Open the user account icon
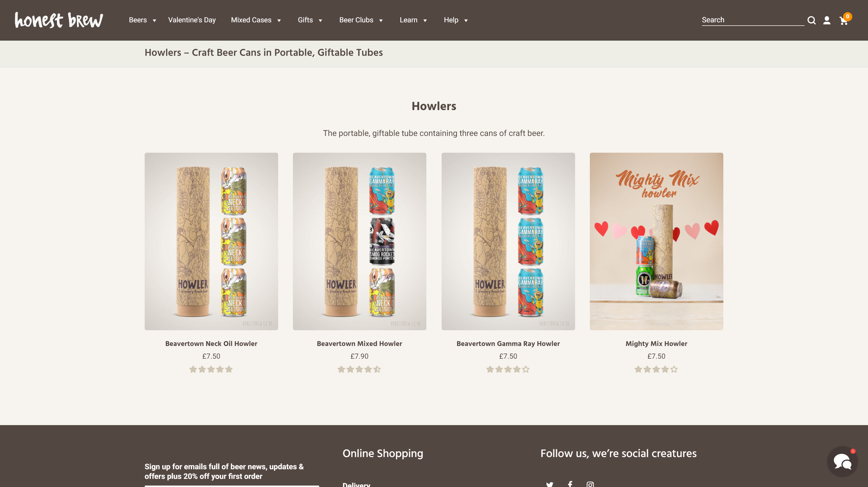Viewport: 868px width, 487px height. [827, 20]
